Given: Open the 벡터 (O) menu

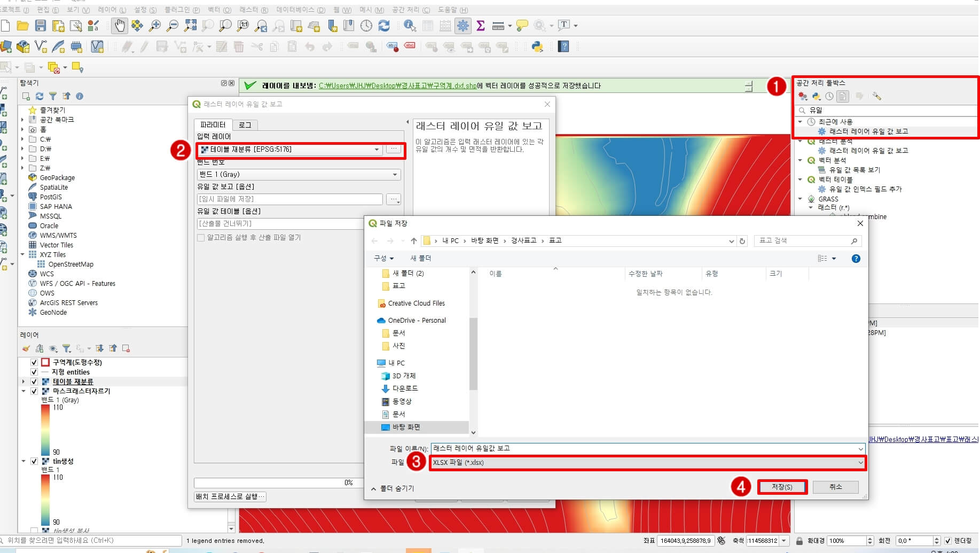Looking at the screenshot, I should click(219, 10).
